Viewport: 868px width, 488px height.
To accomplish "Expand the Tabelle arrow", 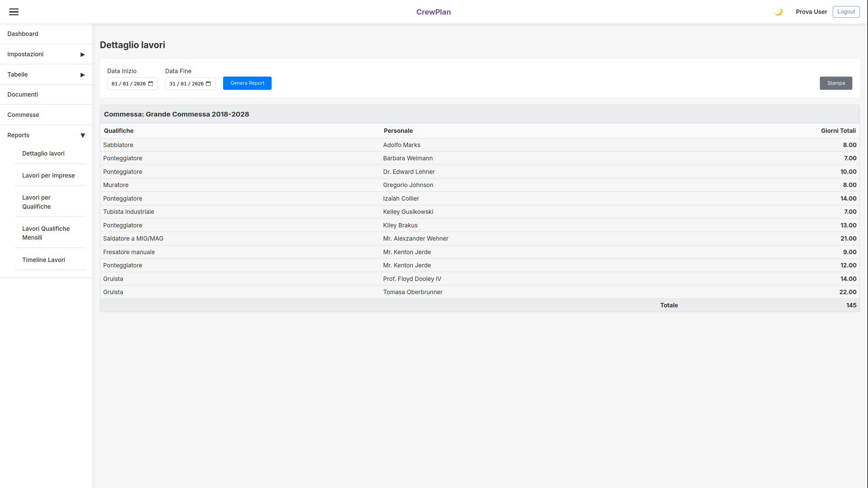I will coord(82,75).
